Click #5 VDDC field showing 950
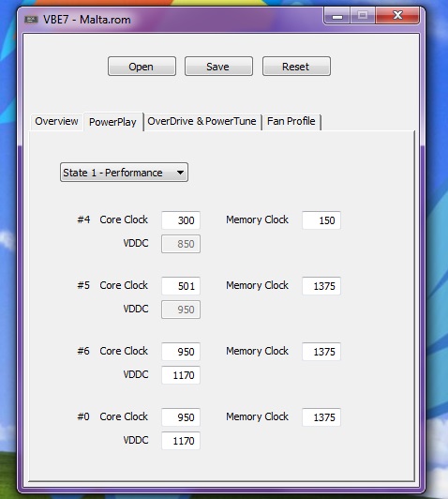 [x=181, y=310]
